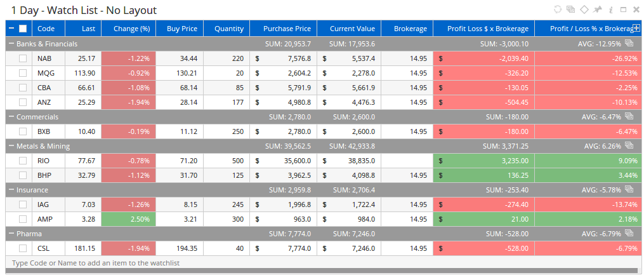Open the info icon in title bar
644x275 pixels.
coord(610,10)
